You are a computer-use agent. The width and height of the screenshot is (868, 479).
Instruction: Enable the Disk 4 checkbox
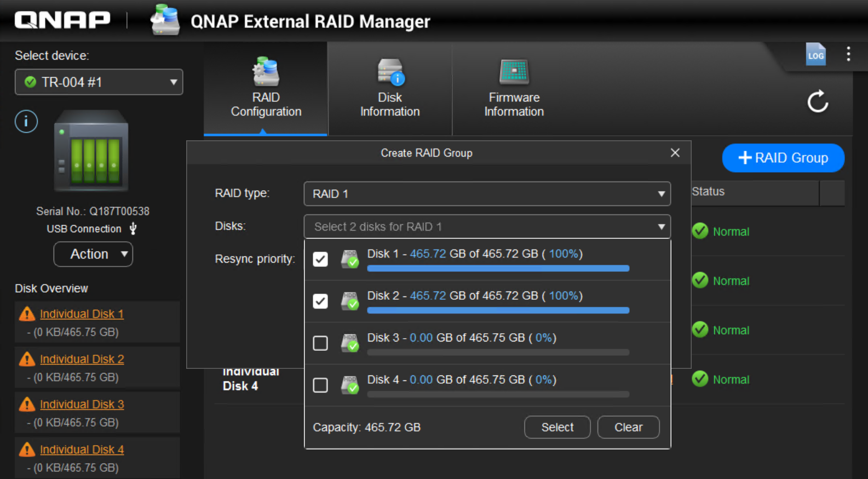(320, 385)
